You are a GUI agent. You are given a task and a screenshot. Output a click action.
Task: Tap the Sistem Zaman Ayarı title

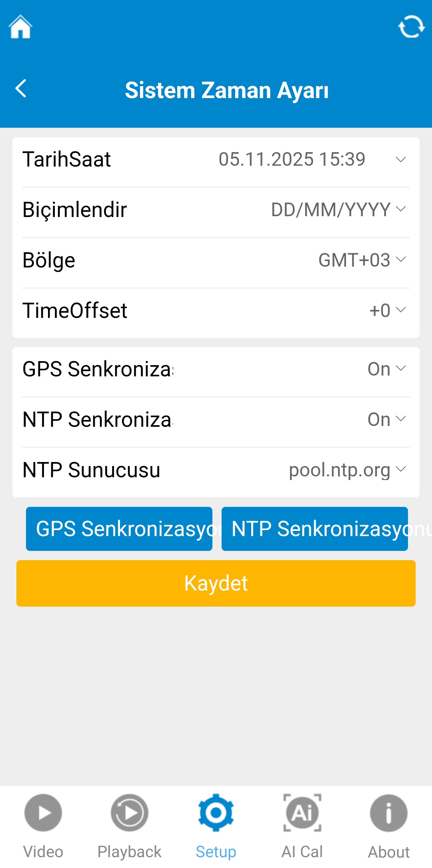click(226, 90)
